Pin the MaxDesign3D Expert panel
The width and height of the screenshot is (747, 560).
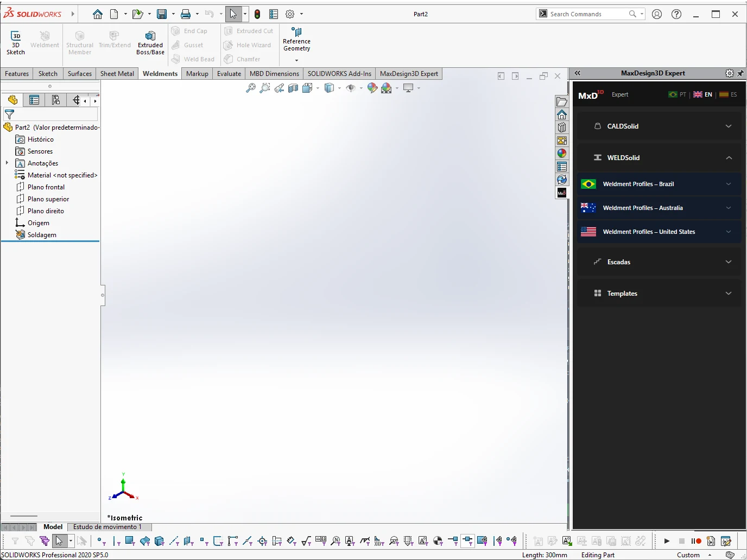click(x=740, y=73)
